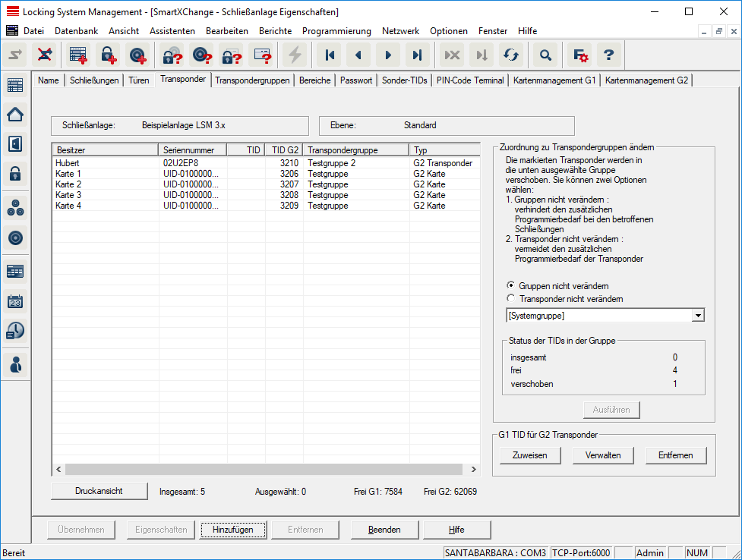Open the doors view in the sidebar
This screenshot has width=742, height=560.
pos(15,143)
